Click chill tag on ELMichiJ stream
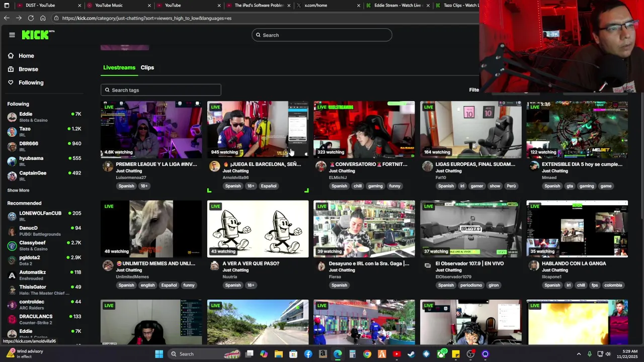This screenshot has width=644, height=362. (x=357, y=186)
